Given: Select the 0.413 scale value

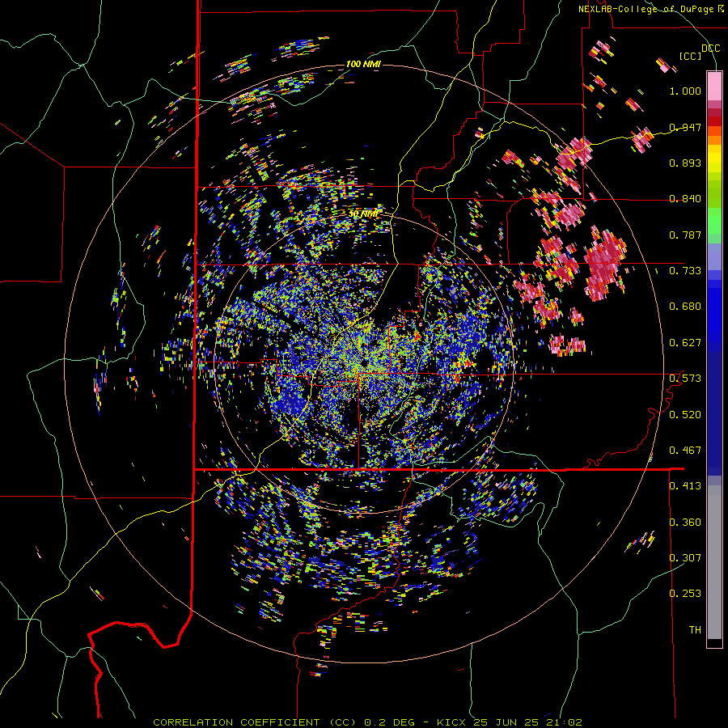Looking at the screenshot, I should click(685, 486).
